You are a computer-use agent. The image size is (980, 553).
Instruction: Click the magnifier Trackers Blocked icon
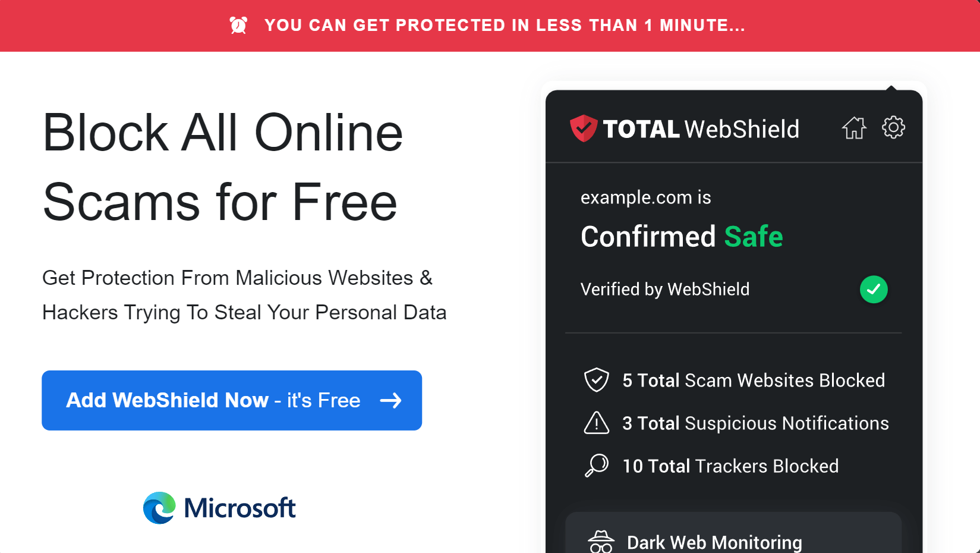(597, 466)
